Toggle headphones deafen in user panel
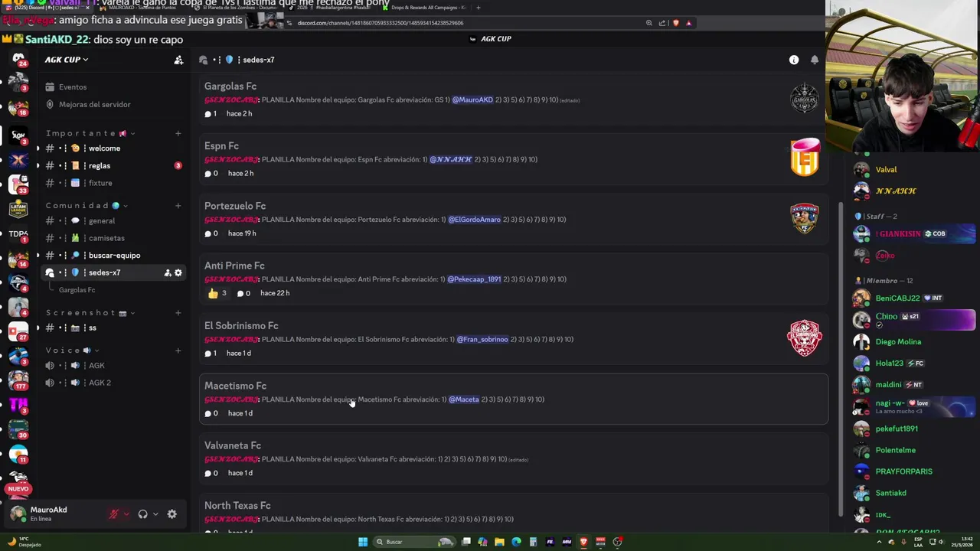The height and width of the screenshot is (551, 980). [142, 514]
